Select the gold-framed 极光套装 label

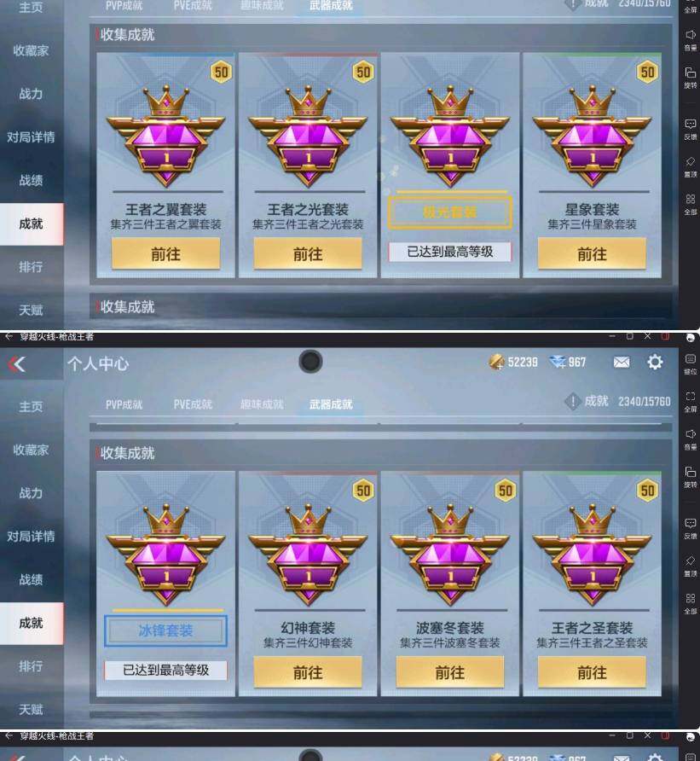click(449, 212)
